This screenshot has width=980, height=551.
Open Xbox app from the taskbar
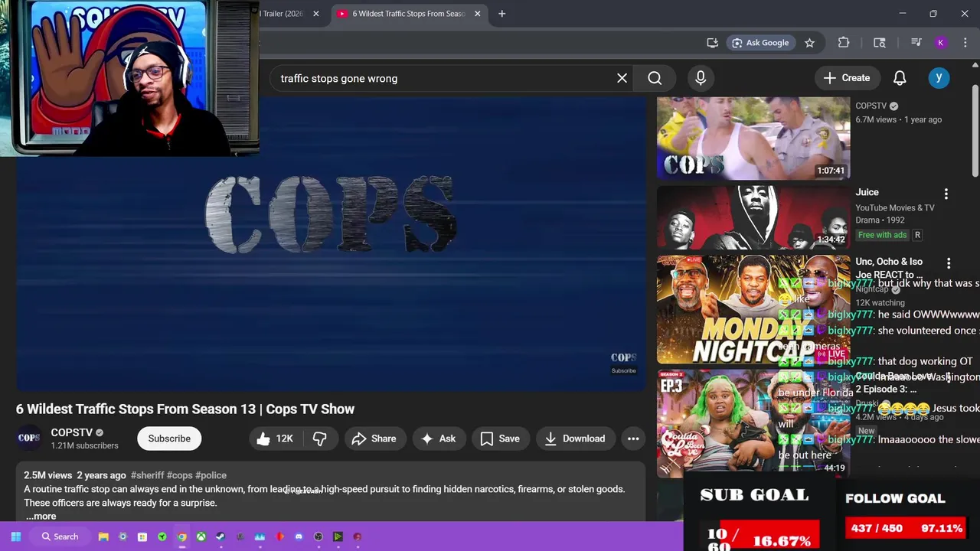click(201, 536)
